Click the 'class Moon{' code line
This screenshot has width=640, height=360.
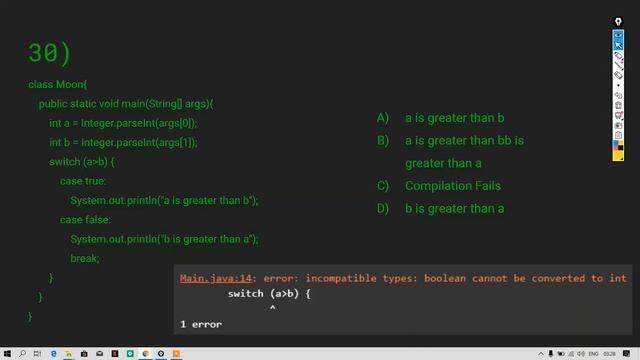coord(58,84)
